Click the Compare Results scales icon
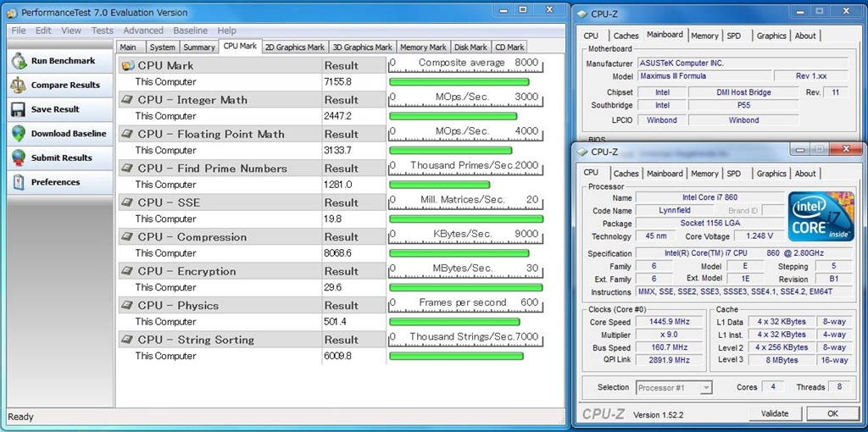This screenshot has width=868, height=432. click(18, 86)
